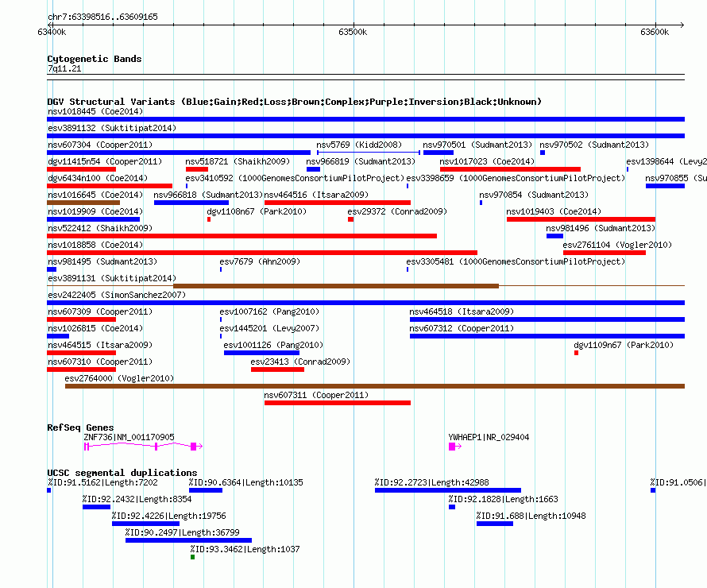This screenshot has width=707, height=588.
Task: Click the red nsv518721 loss bar
Action: click(196, 169)
